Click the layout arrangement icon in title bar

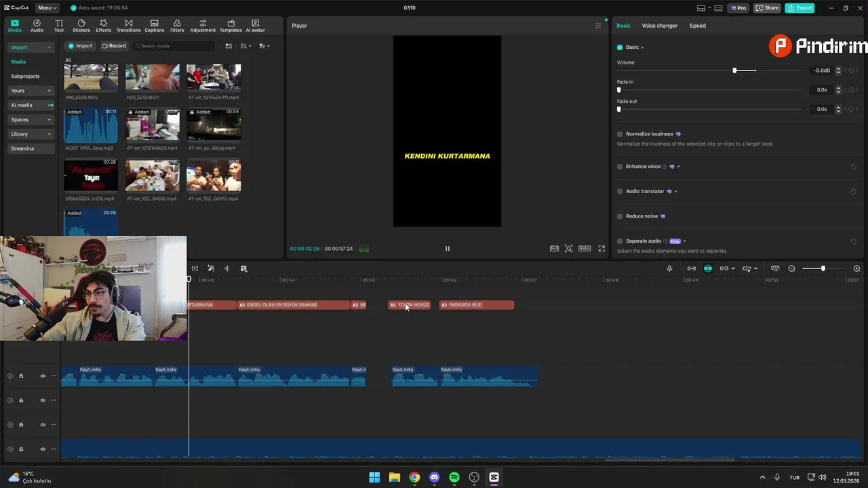701,8
